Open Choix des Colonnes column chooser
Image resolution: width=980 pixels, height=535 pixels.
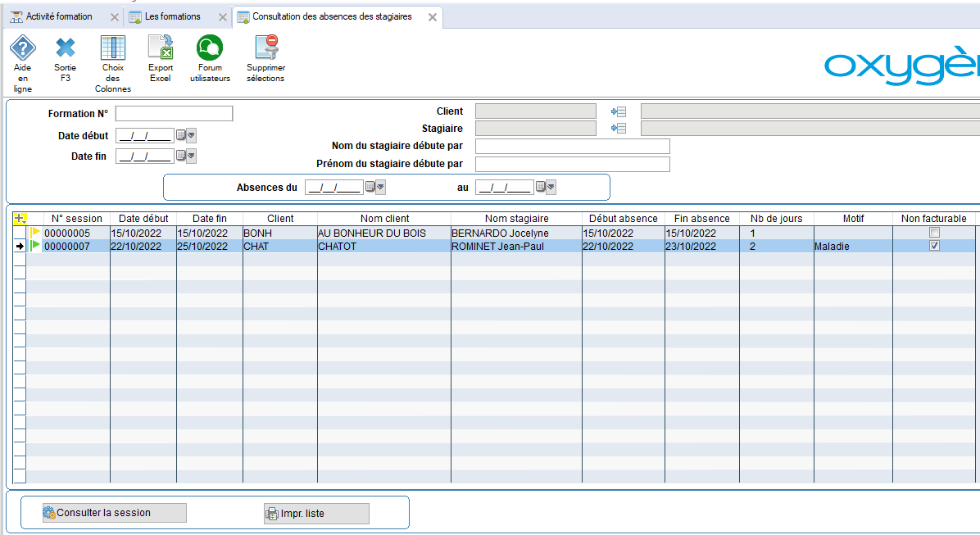(x=112, y=48)
